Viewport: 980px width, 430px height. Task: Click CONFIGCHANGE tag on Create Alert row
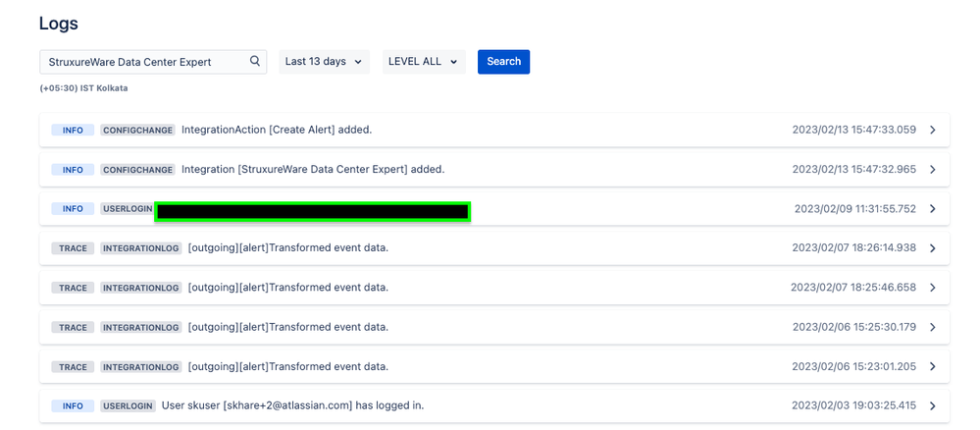coord(137,131)
